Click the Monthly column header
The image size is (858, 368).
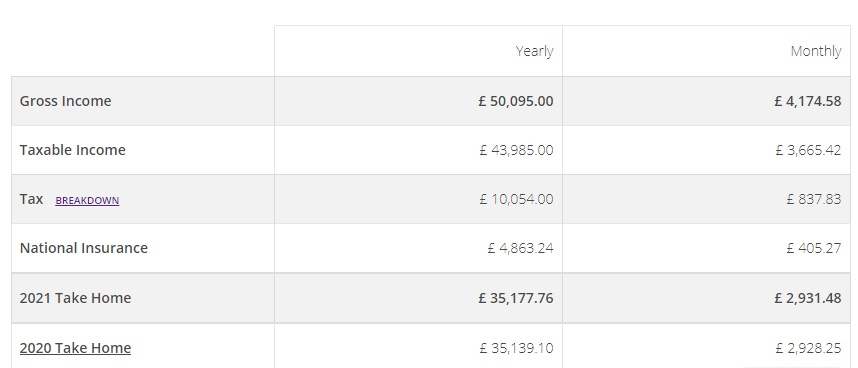coord(816,51)
